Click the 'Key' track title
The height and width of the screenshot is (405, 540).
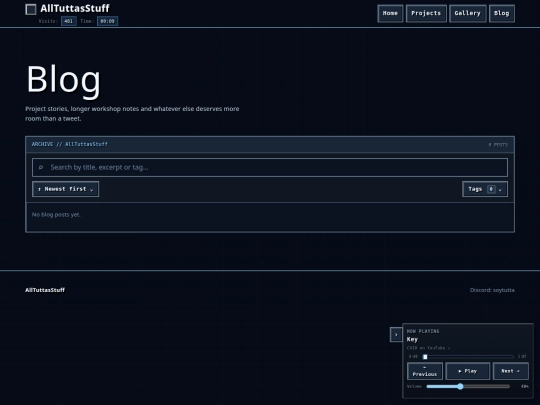[412, 339]
